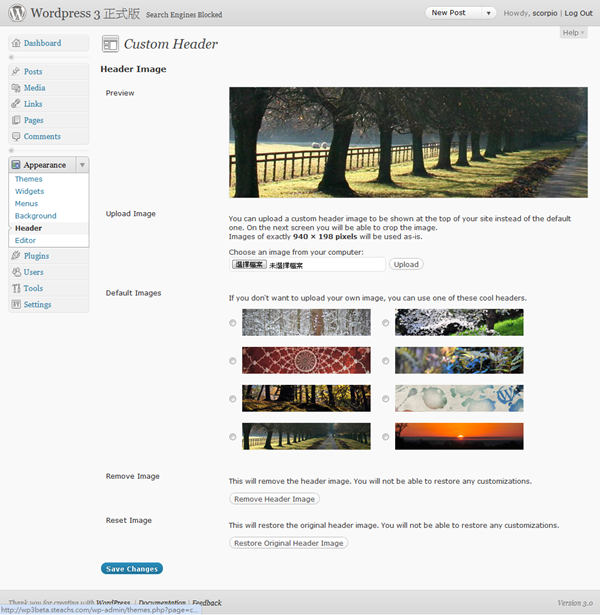Image resolution: width=600 pixels, height=615 pixels.
Task: Open the New Post dropdown arrow
Action: [489, 13]
